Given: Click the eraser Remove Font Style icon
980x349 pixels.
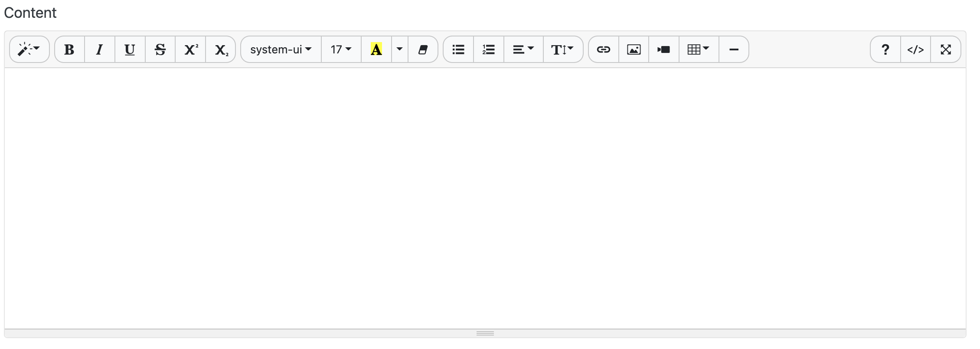Looking at the screenshot, I should (423, 49).
